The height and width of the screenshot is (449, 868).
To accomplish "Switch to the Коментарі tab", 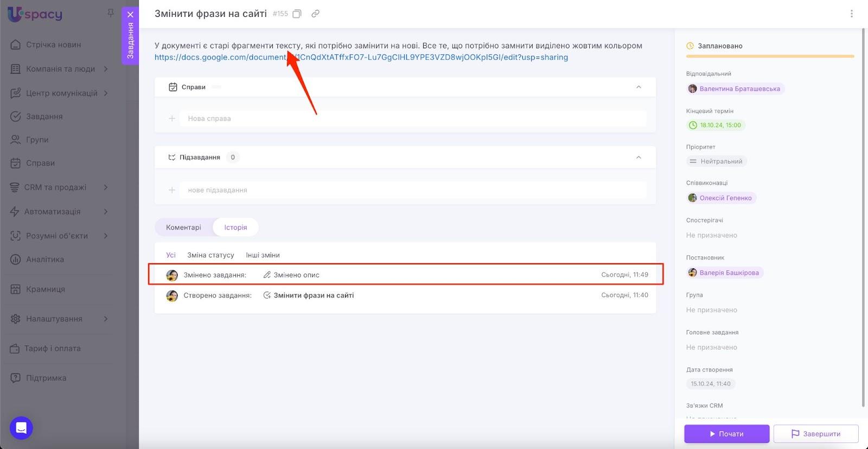I will 183,227.
